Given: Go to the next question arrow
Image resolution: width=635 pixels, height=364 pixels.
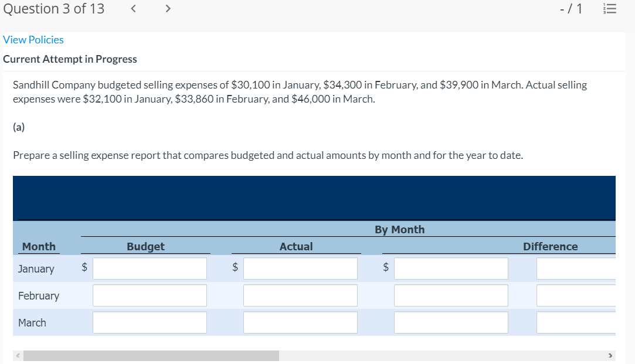Looking at the screenshot, I should 168,9.
